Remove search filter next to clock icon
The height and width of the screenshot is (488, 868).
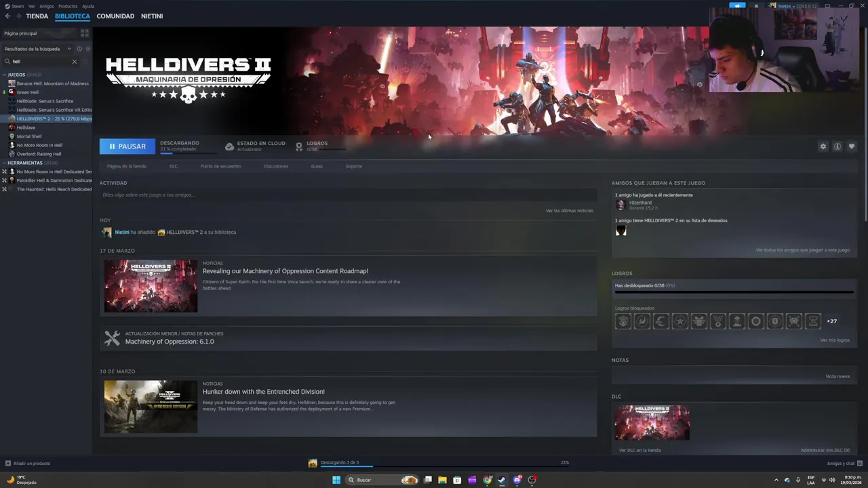(88, 49)
